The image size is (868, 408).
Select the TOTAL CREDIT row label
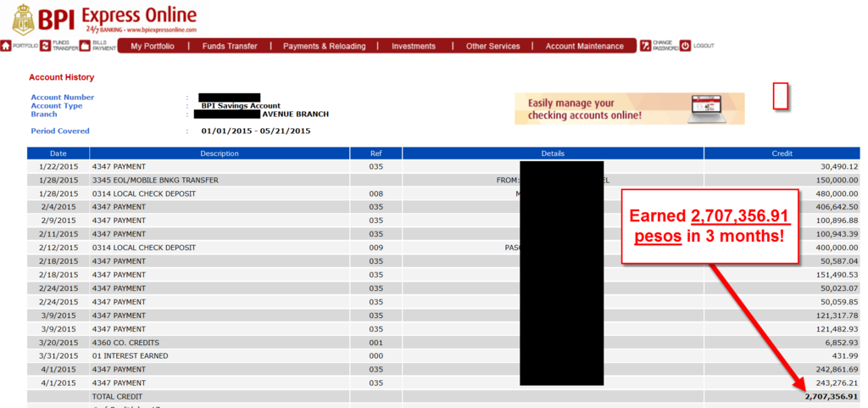[x=117, y=396]
